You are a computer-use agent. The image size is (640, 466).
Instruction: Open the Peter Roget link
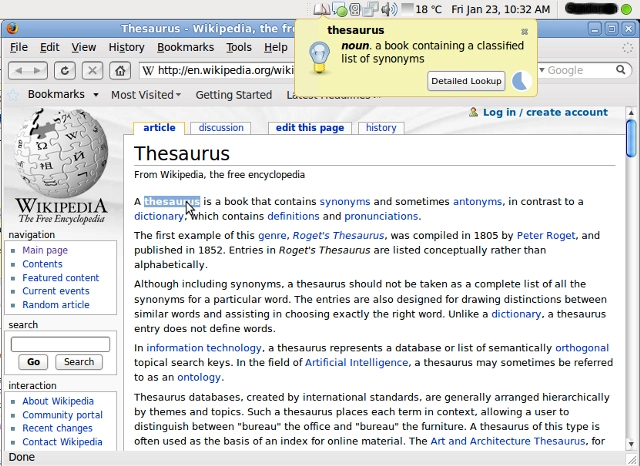pos(546,235)
